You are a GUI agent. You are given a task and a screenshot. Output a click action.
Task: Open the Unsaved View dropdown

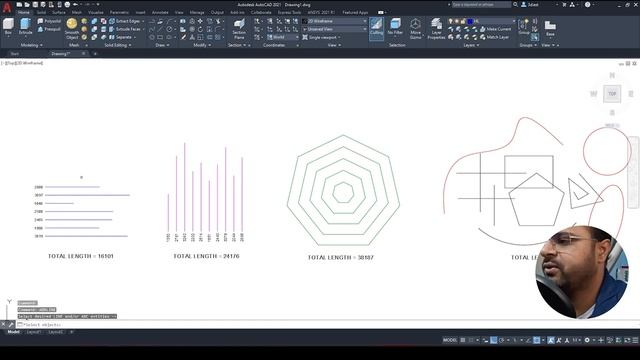[x=334, y=29]
